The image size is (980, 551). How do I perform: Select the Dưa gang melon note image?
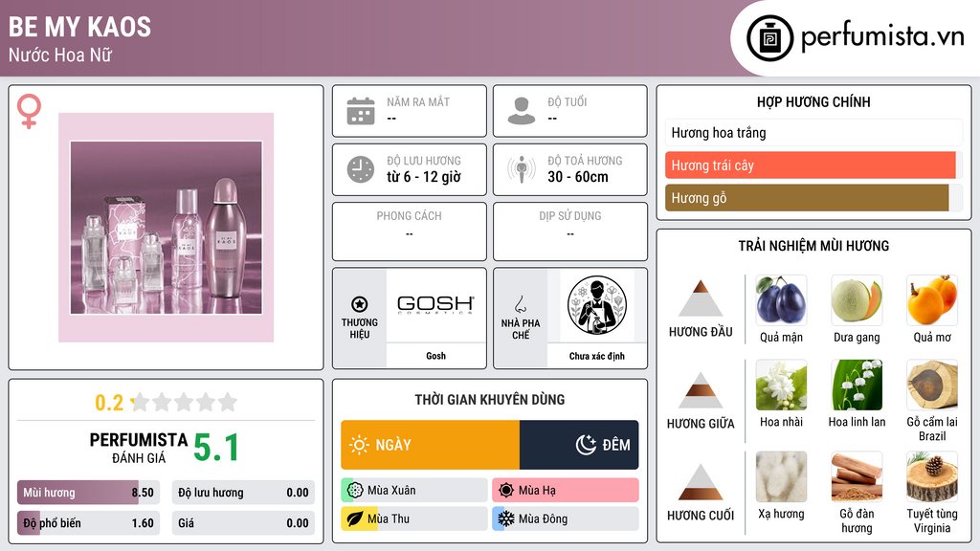click(x=857, y=299)
